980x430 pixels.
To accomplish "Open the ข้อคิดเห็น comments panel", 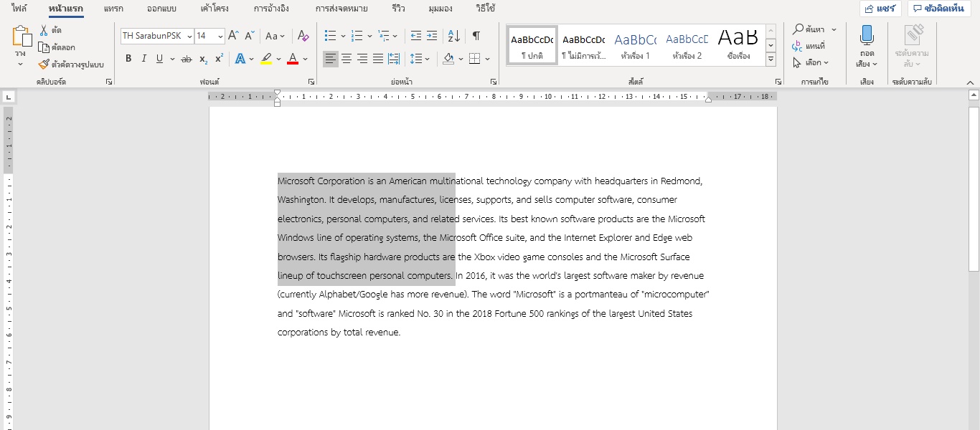I will (x=938, y=9).
